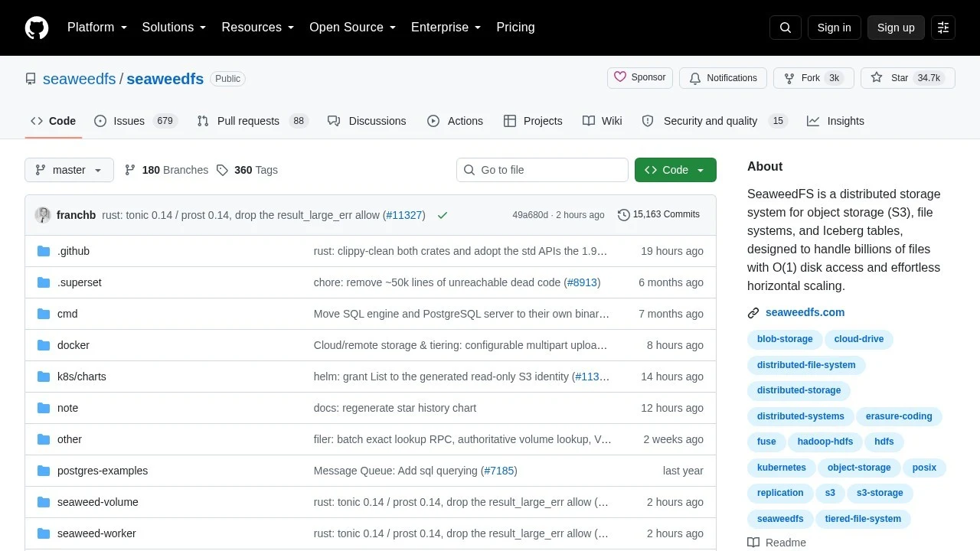Click Sign up
Viewport: 980px width, 551px height.
click(896, 28)
